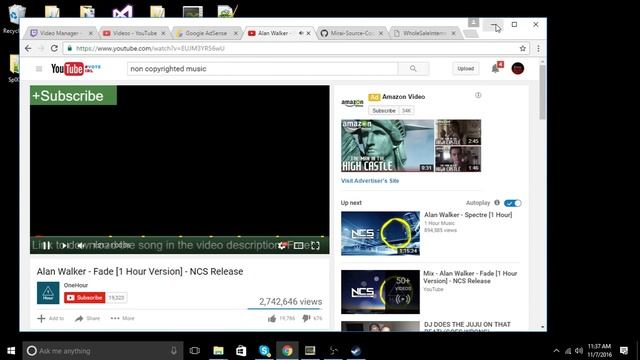
Task: Play the 2:45 High Castle thumbnail
Action: tap(458, 132)
